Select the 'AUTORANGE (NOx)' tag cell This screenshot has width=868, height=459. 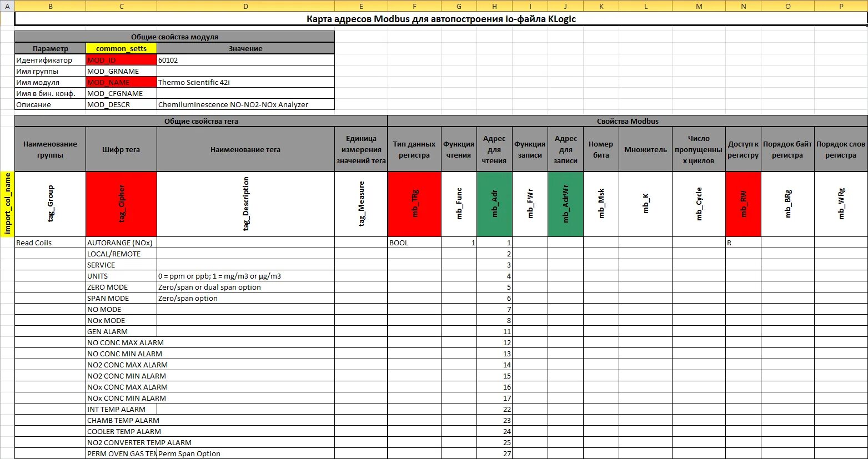[x=122, y=243]
